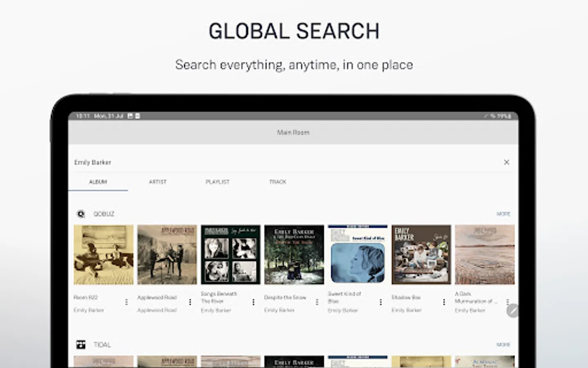Click the Room 822 album title

[x=86, y=297]
